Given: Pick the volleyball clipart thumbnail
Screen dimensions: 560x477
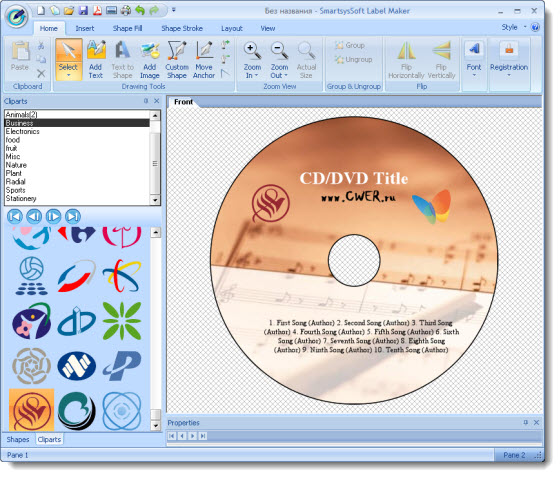Looking at the screenshot, I should pyautogui.click(x=31, y=276).
